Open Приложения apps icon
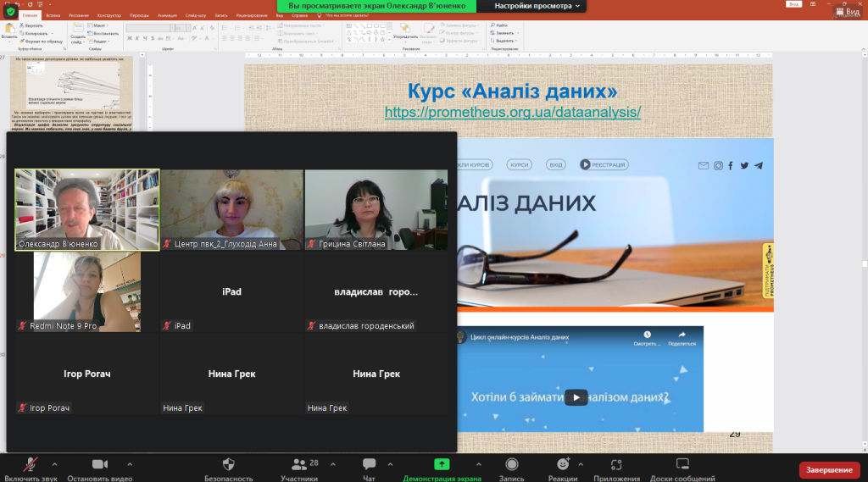868x482 pixels. 617,465
